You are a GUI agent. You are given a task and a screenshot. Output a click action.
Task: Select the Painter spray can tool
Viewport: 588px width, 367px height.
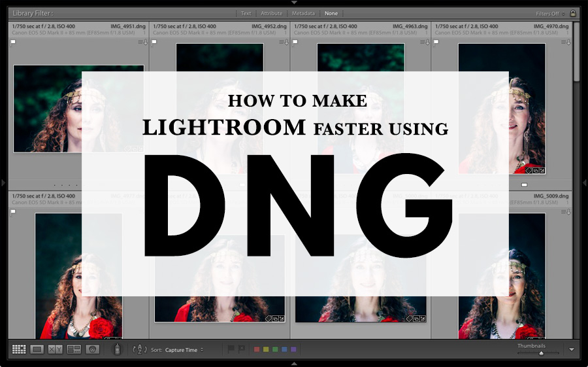tap(118, 349)
